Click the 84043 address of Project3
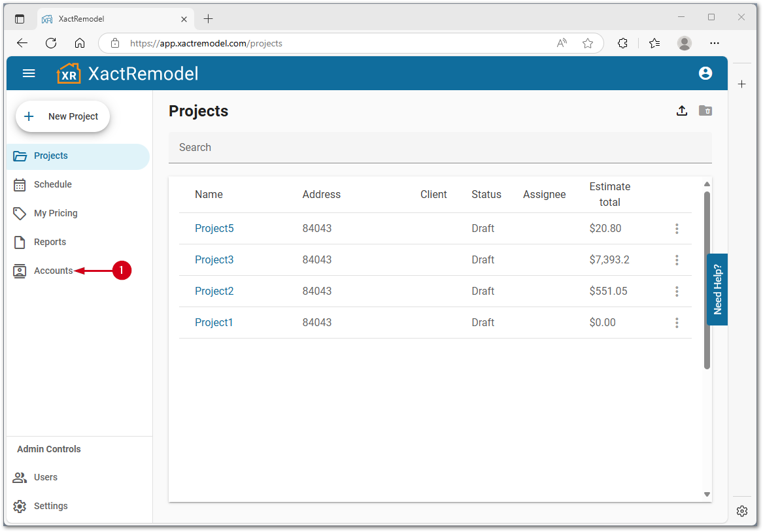Image resolution: width=763 pixels, height=532 pixels. click(317, 260)
